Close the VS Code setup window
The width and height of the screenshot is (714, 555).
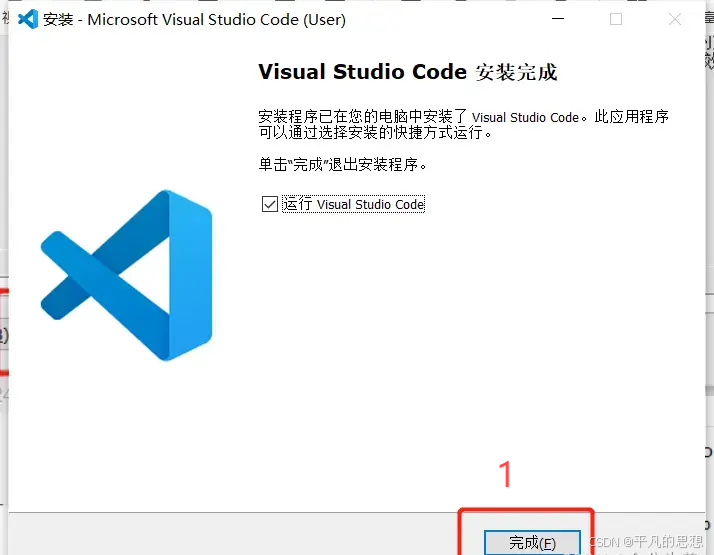(x=675, y=19)
